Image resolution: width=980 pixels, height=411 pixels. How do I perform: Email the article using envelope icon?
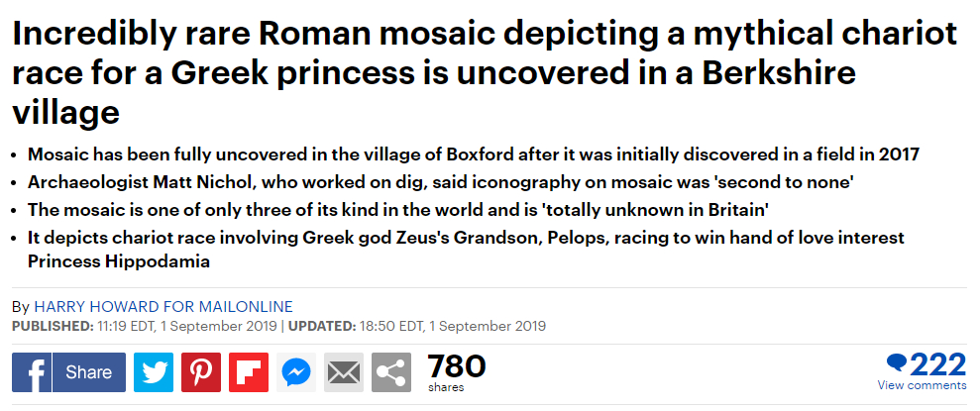click(344, 373)
